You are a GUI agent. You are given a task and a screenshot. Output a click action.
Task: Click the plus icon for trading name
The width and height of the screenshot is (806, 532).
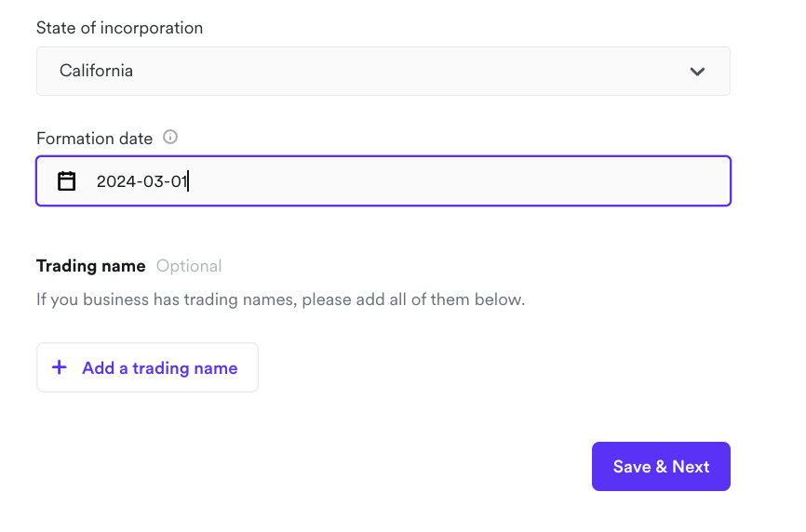coord(60,367)
